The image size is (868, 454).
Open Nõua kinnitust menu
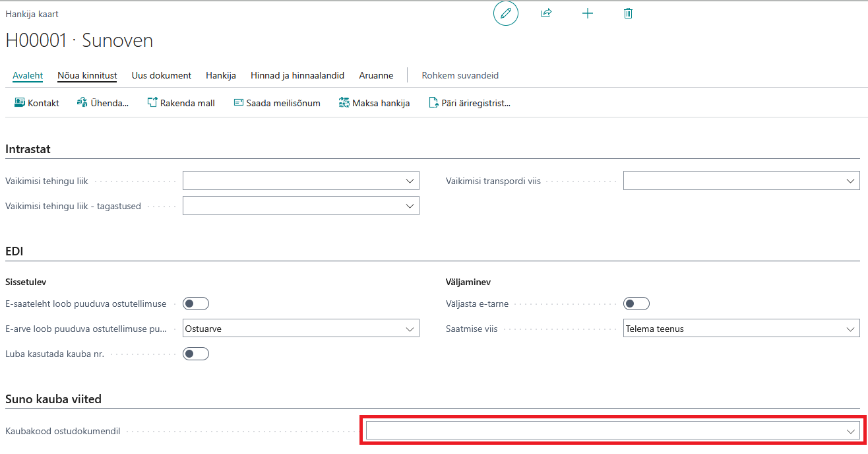[87, 75]
